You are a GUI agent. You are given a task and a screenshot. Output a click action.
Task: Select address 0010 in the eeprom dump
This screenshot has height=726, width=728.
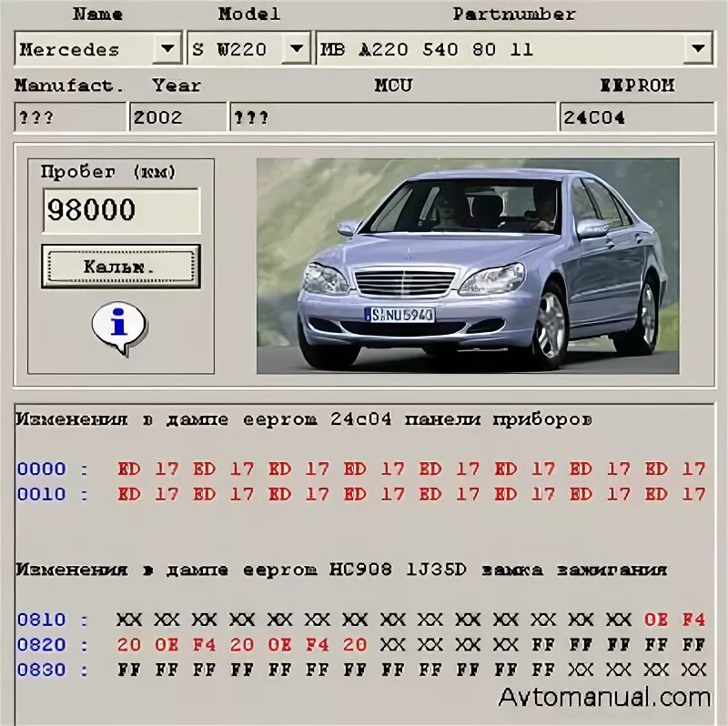[x=41, y=494]
